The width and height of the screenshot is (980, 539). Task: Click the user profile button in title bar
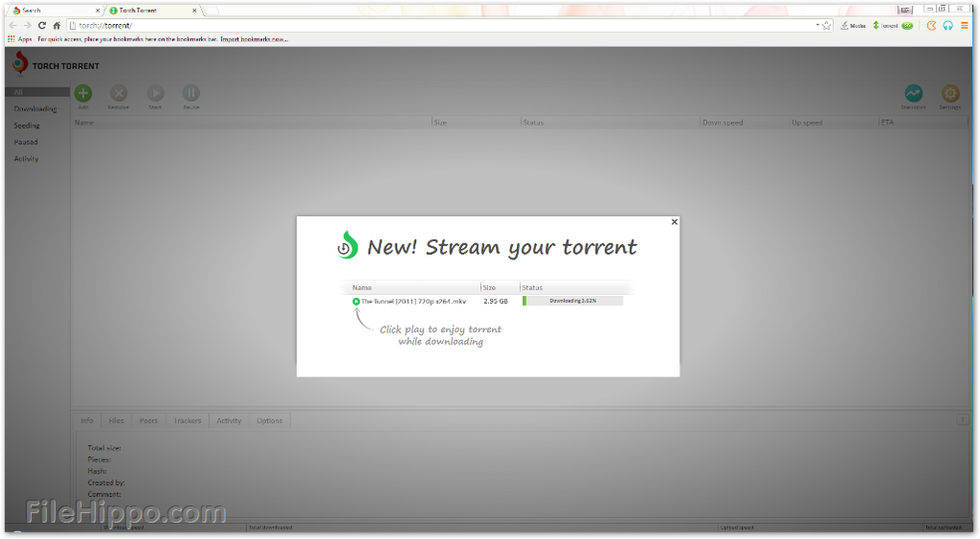pyautogui.click(x=905, y=10)
